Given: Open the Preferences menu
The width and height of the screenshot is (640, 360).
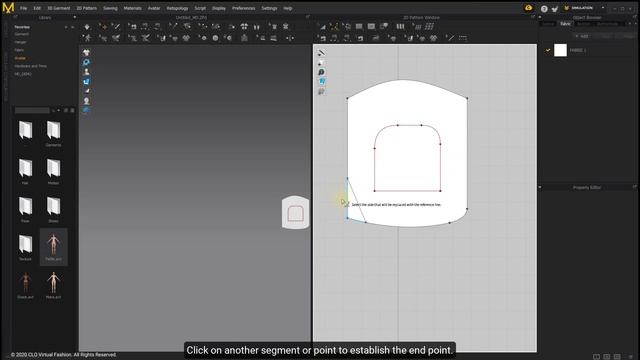Looking at the screenshot, I should point(244,8).
